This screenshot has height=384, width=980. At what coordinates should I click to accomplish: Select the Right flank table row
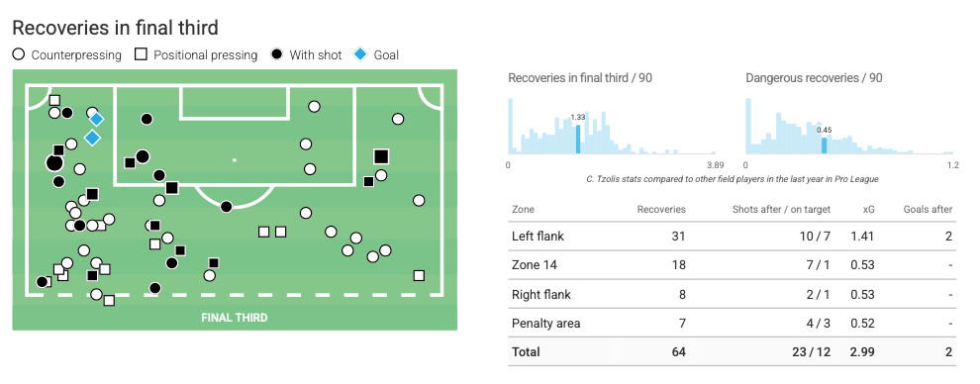pyautogui.click(x=732, y=294)
